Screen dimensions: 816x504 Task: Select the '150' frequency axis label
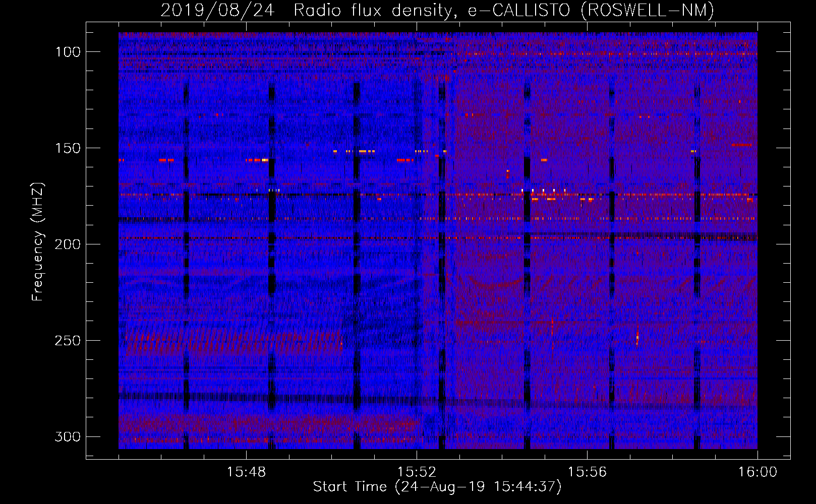[x=68, y=148]
